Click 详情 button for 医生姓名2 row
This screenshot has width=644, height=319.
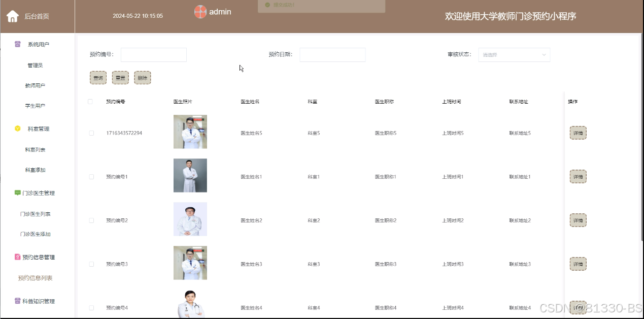point(578,220)
